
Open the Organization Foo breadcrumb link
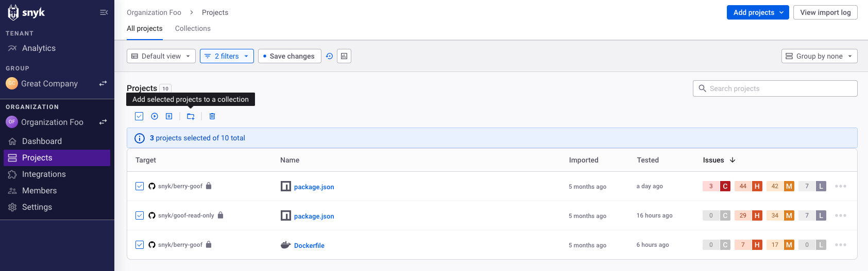tap(154, 12)
